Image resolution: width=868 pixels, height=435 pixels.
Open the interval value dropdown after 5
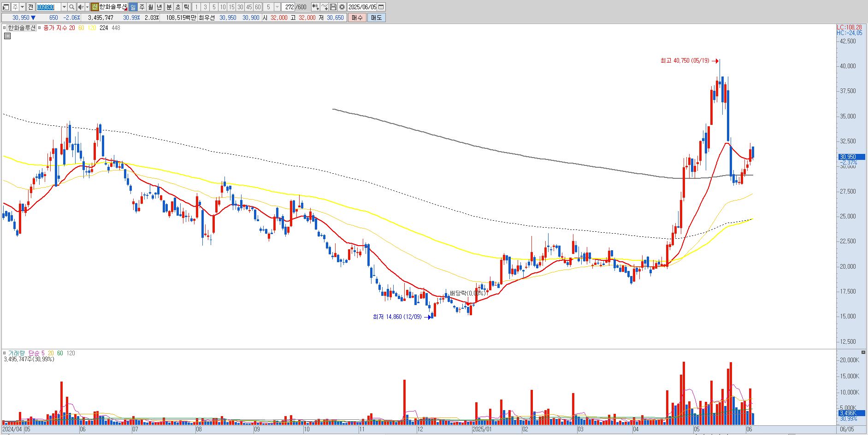277,7
